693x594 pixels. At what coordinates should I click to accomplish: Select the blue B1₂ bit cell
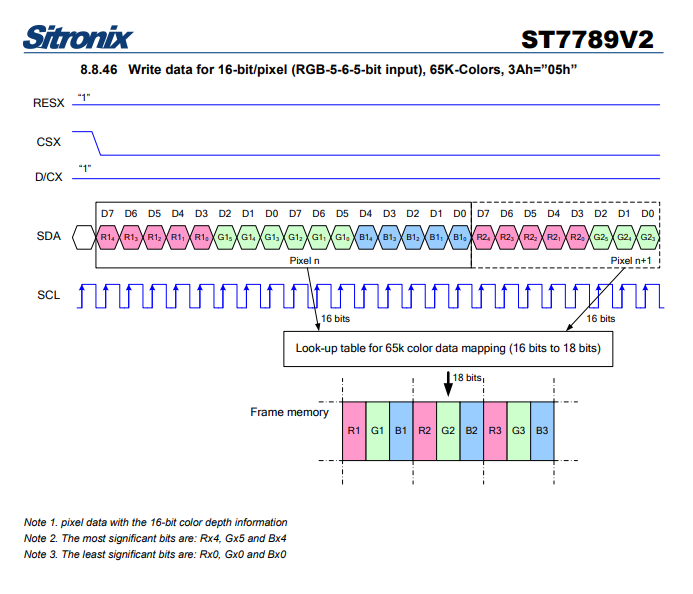tap(413, 237)
